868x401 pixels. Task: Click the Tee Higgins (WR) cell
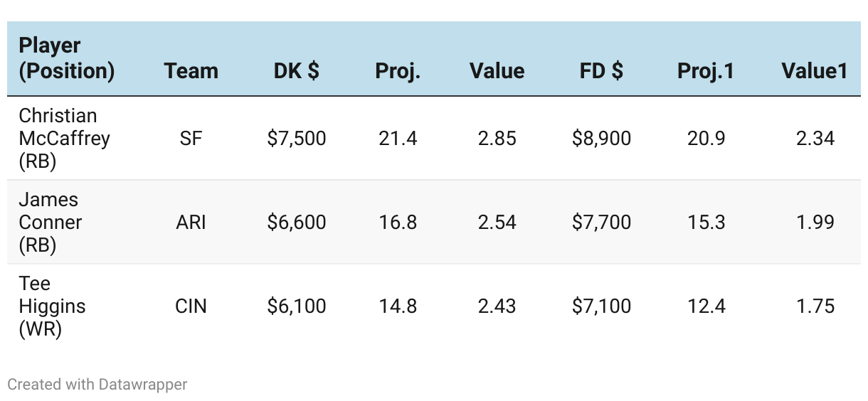click(x=52, y=306)
